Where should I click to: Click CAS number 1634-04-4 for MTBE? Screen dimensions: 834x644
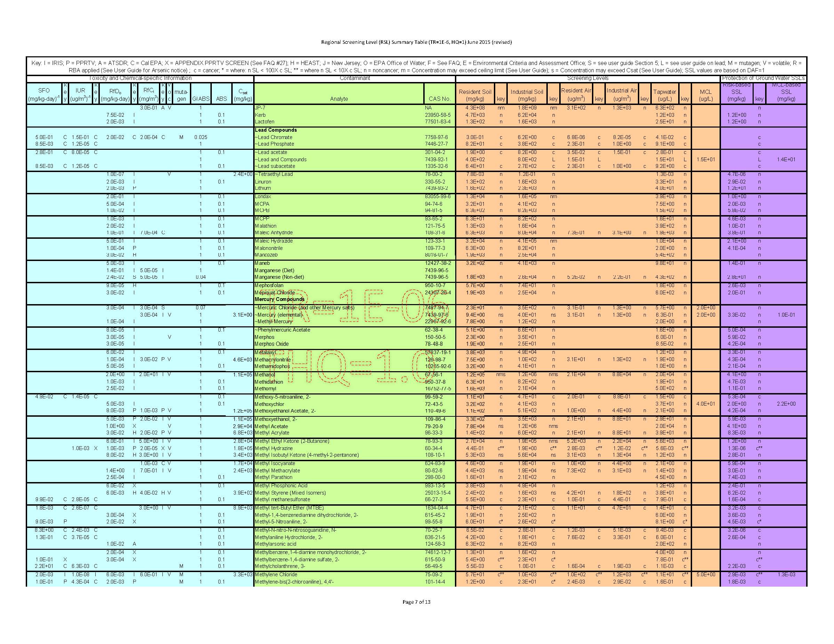[x=436, y=508]
